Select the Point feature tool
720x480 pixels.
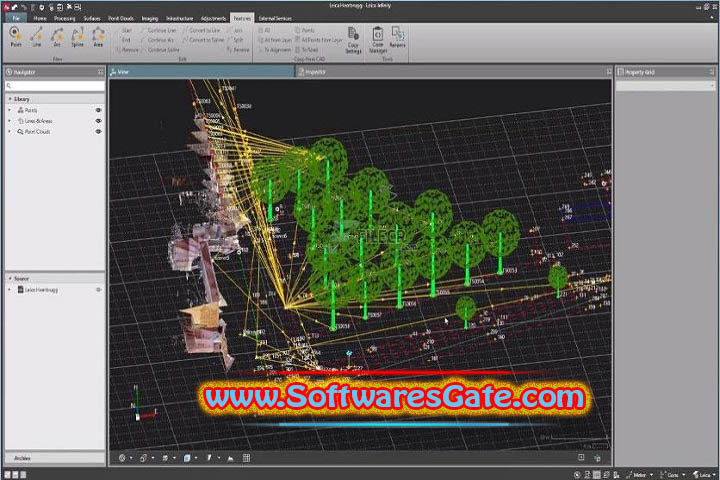(x=16, y=37)
